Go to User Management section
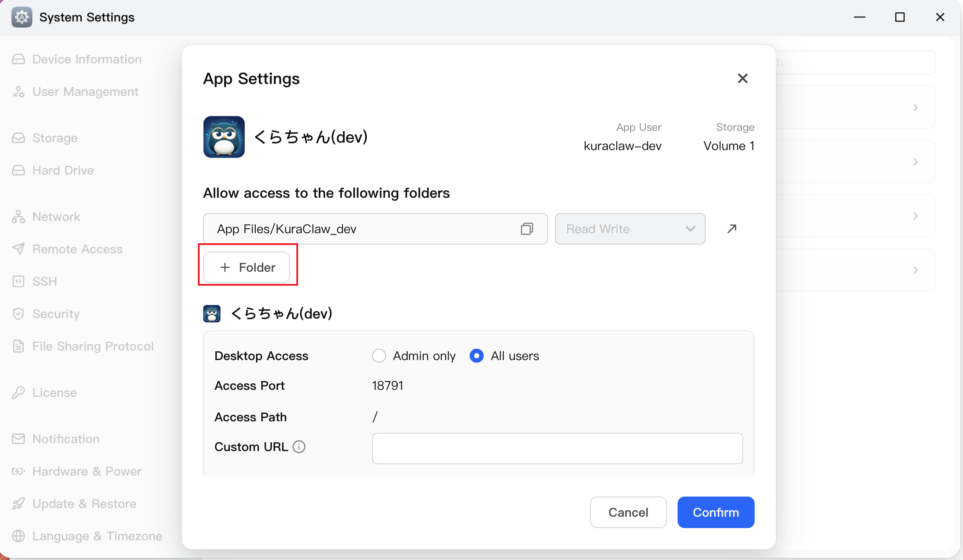 [85, 91]
